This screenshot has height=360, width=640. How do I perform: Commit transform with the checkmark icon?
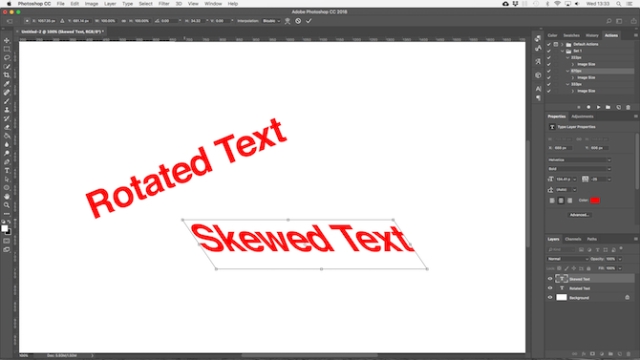pos(309,21)
